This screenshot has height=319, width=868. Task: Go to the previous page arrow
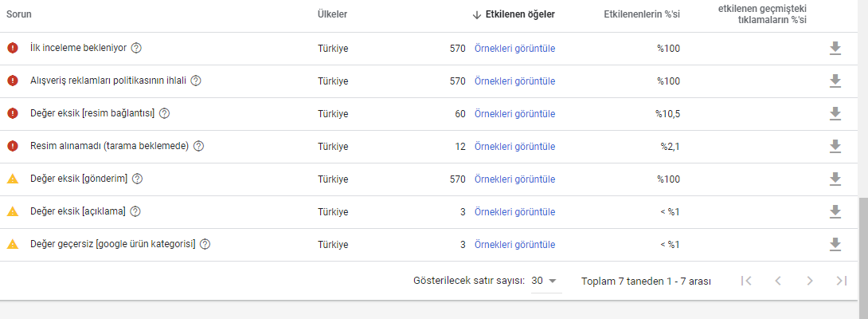click(778, 282)
